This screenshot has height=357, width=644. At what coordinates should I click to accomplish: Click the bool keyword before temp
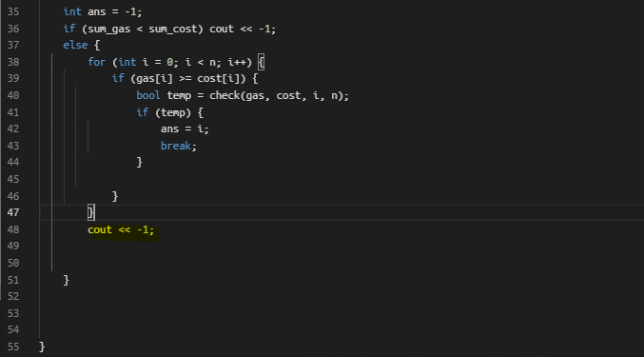pyautogui.click(x=148, y=95)
